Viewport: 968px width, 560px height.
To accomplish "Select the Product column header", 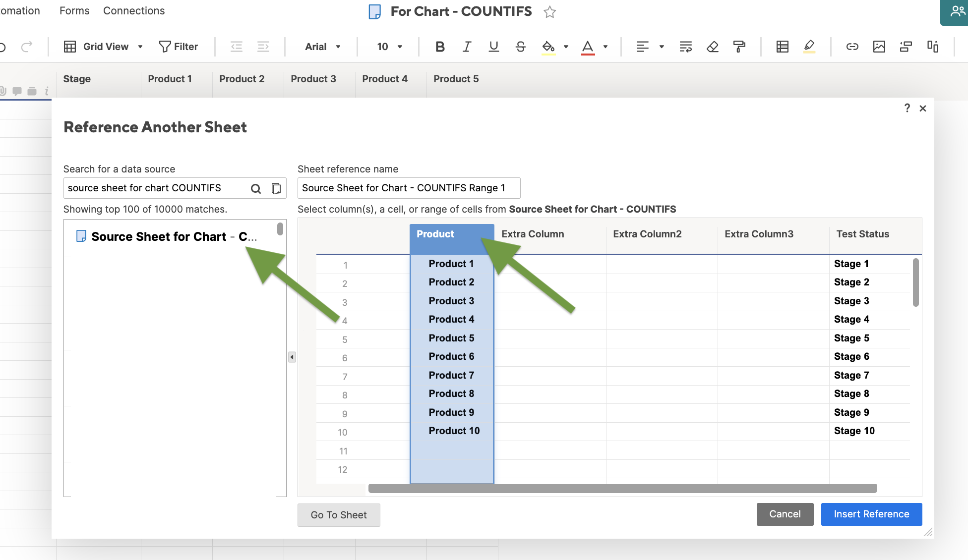I will tap(435, 234).
